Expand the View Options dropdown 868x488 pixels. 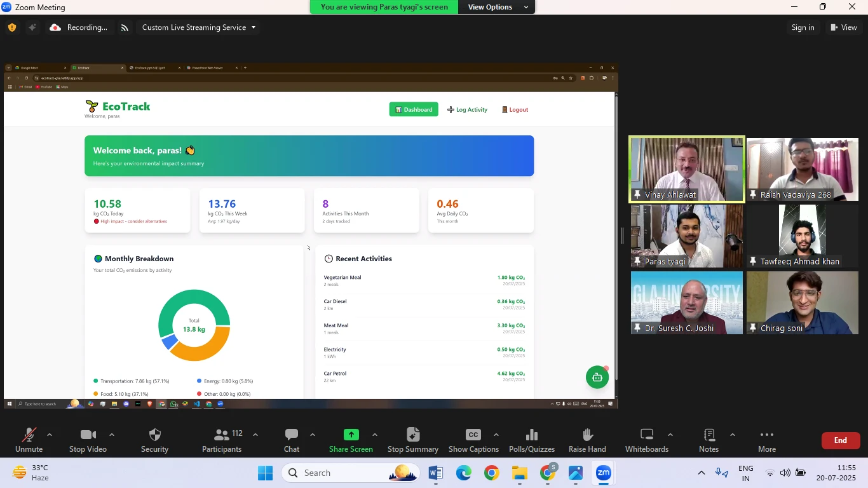pyautogui.click(x=498, y=7)
